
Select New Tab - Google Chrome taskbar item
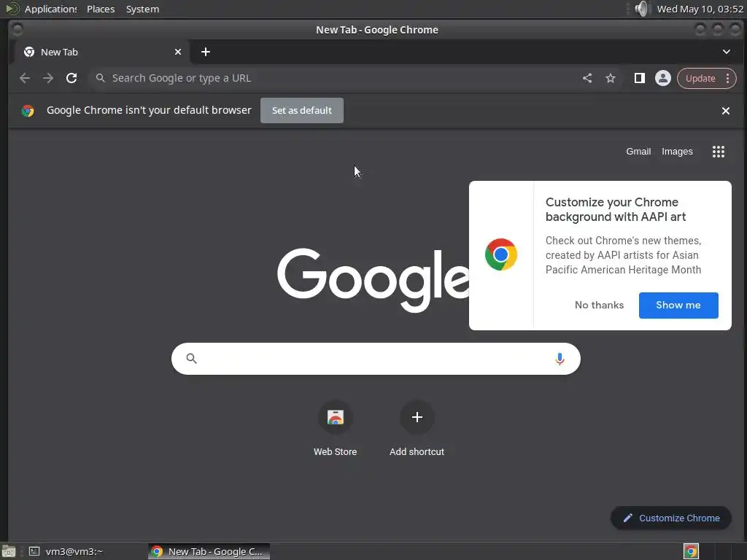[x=209, y=551]
